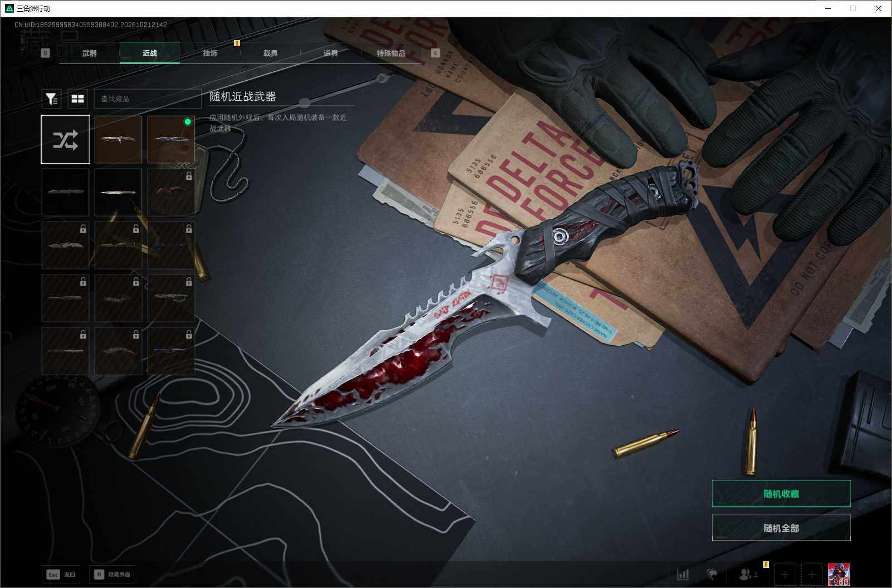Image resolution: width=892 pixels, height=588 pixels.
Task: Open the 挂饰 tab
Action: pyautogui.click(x=210, y=53)
